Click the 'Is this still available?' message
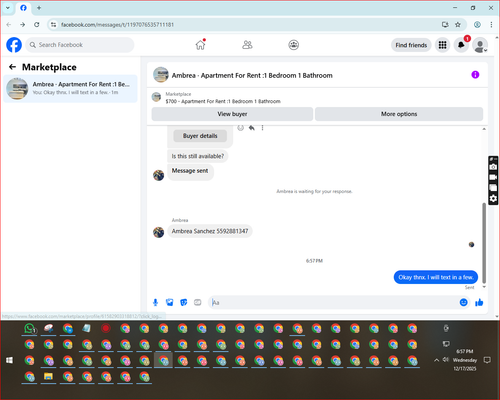The image size is (500, 400). [198, 156]
